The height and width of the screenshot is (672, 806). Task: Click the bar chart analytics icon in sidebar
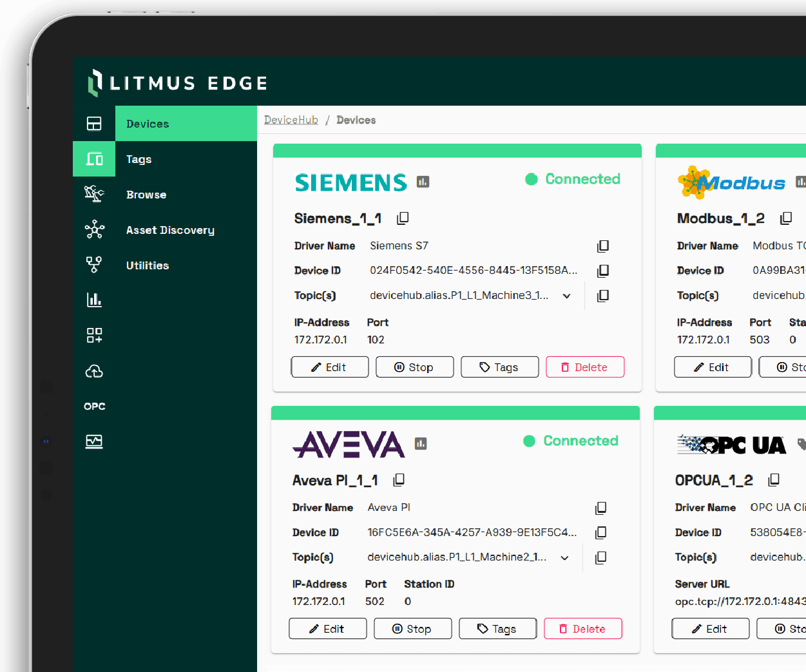click(94, 299)
